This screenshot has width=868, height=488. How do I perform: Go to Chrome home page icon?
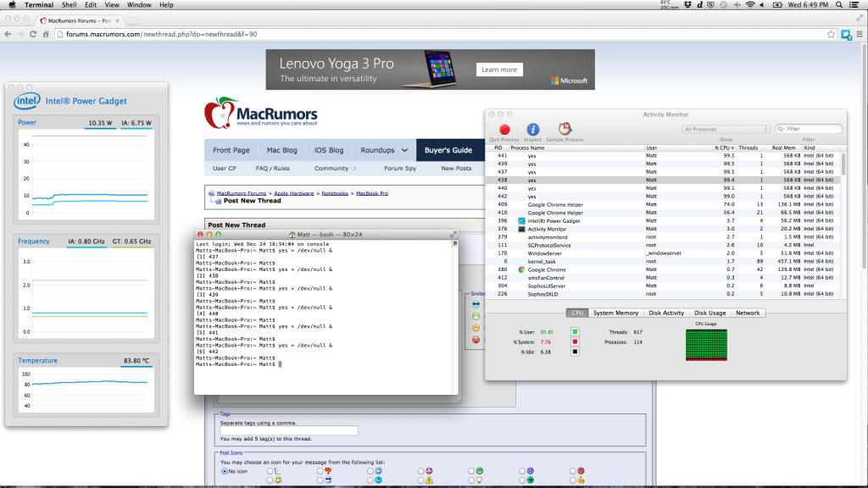[46, 34]
